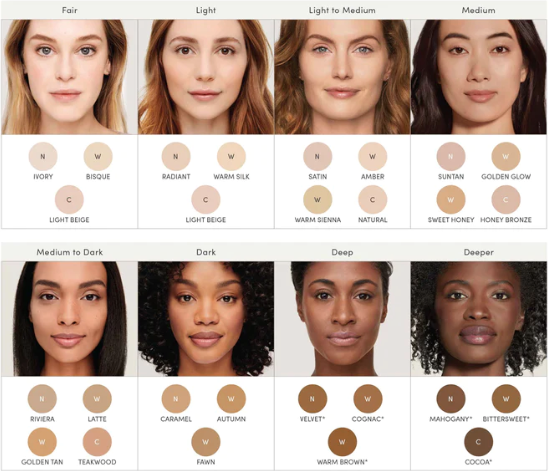Select the Cognac swatch
Image resolution: width=549 pixels, height=471 pixels.
click(x=368, y=399)
